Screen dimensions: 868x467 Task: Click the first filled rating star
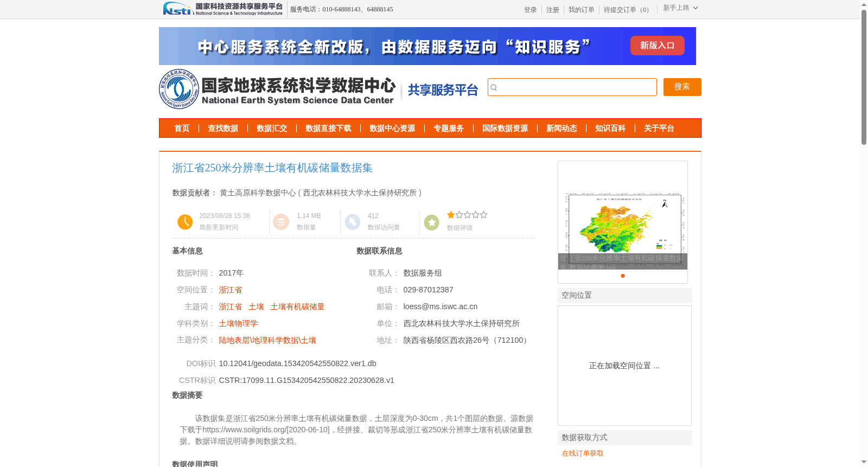coord(451,215)
